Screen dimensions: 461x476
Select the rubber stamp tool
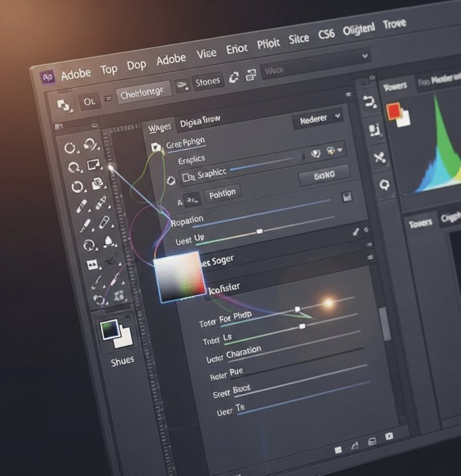click(x=108, y=241)
